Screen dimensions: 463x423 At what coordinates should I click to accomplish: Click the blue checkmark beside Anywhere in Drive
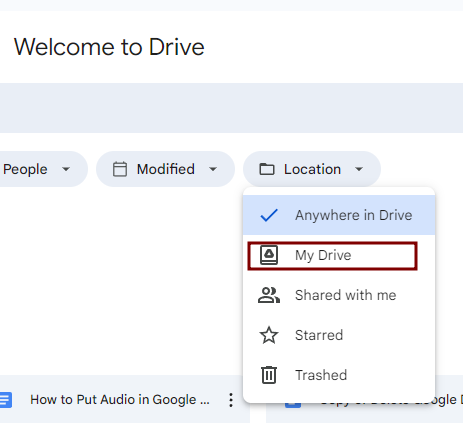point(269,215)
